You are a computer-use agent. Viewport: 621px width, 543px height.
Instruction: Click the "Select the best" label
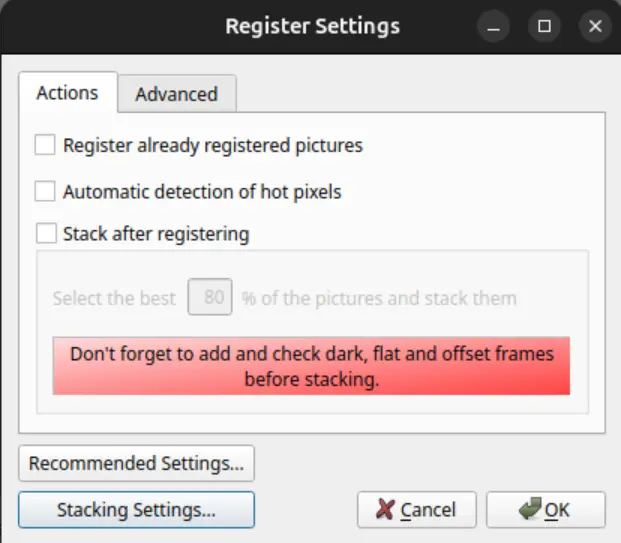(115, 298)
